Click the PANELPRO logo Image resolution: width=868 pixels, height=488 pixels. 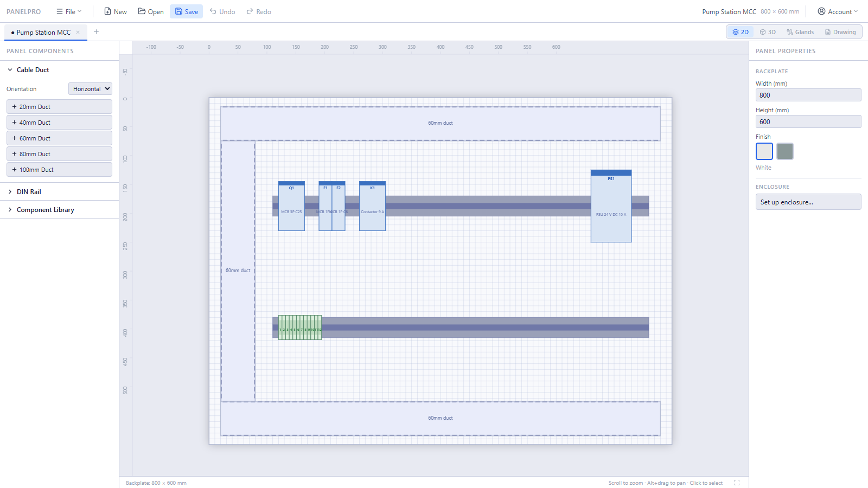coord(24,11)
